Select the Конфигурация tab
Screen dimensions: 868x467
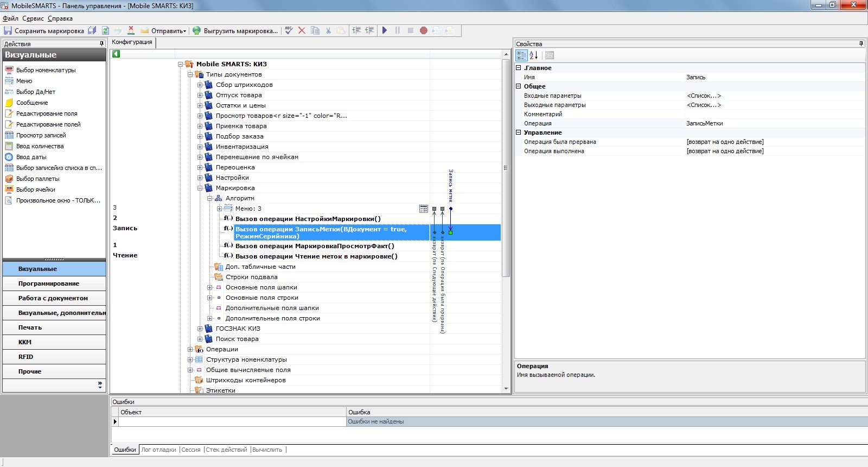[x=132, y=42]
